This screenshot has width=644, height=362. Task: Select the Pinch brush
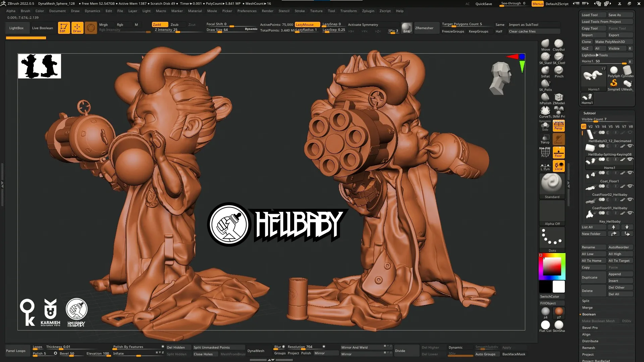[558, 71]
